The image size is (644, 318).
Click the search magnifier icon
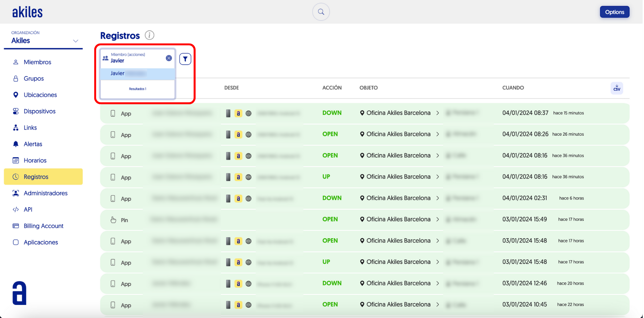[321, 12]
